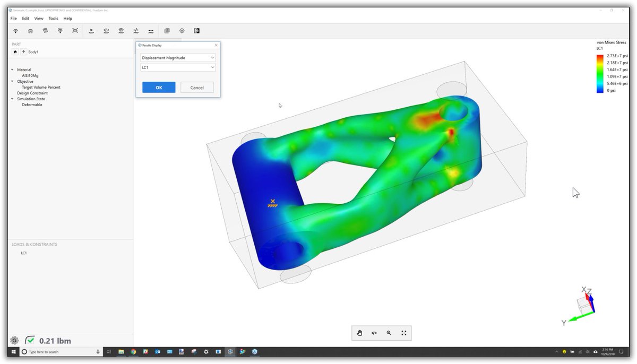The height and width of the screenshot is (364, 637).
Task: Click the home navigation icon above Body1
Action: coord(15,51)
